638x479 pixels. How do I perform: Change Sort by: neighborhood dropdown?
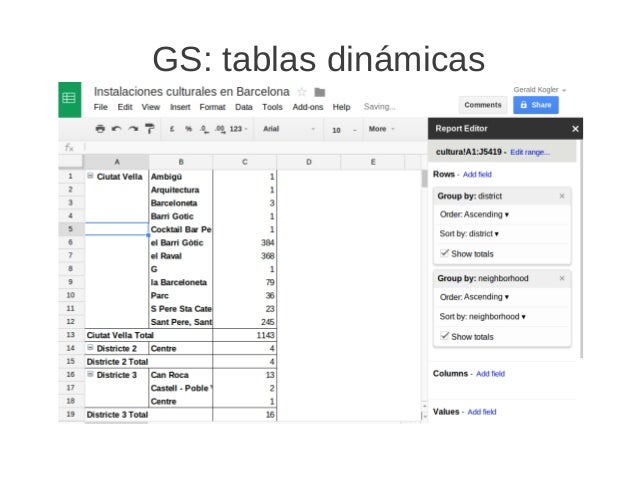click(x=483, y=317)
